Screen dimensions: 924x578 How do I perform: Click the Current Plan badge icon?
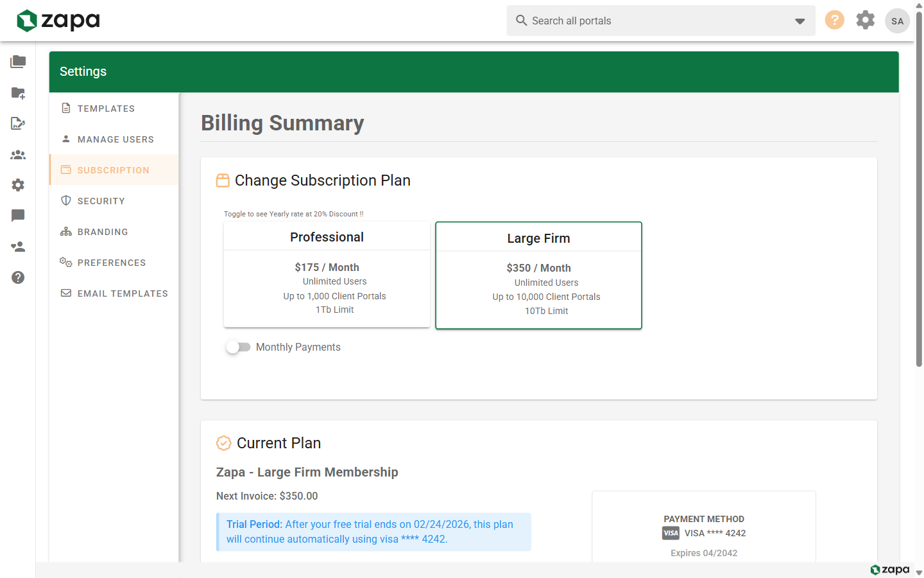(223, 443)
